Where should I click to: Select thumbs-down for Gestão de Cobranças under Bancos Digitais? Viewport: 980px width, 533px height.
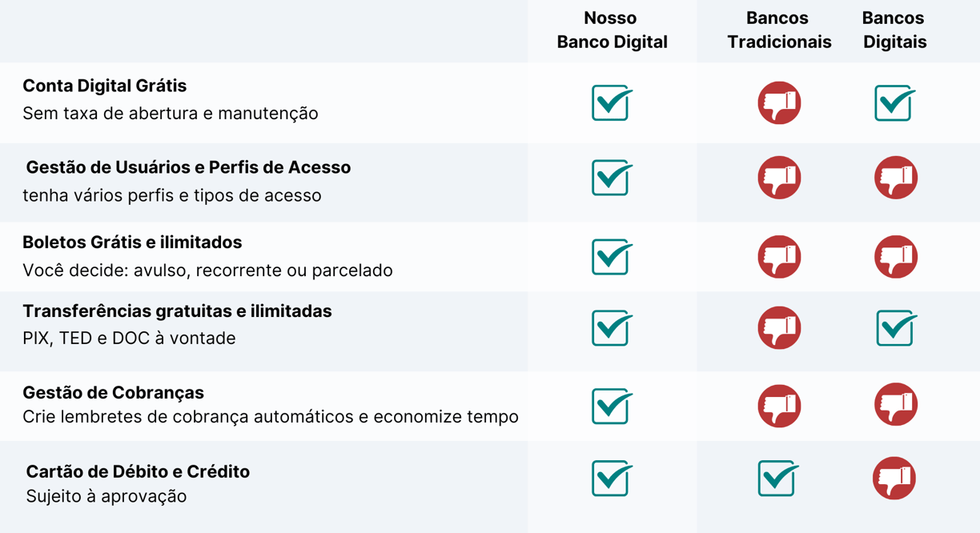click(x=895, y=405)
